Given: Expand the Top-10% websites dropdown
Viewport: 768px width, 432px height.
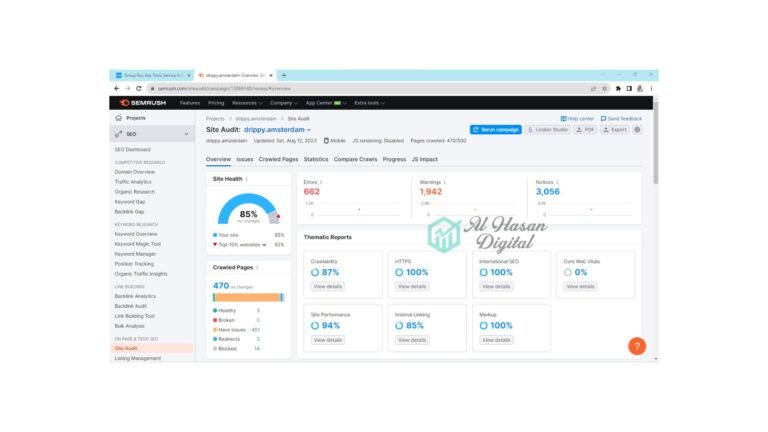Looking at the screenshot, I should (265, 244).
